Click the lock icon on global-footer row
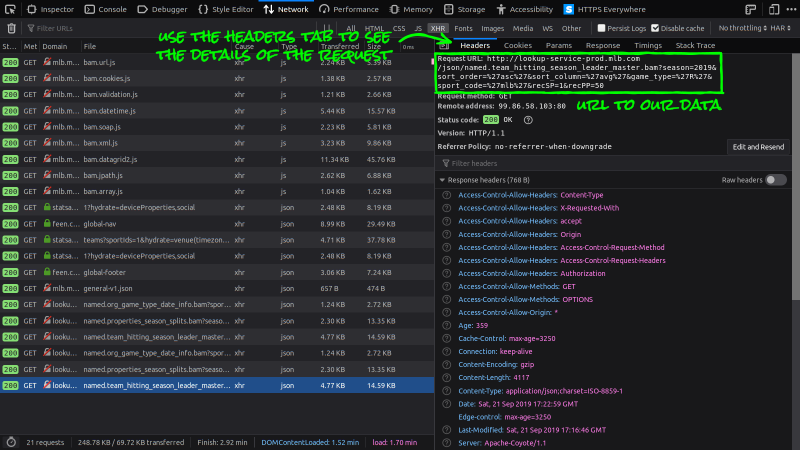The image size is (800, 450). pos(47,272)
